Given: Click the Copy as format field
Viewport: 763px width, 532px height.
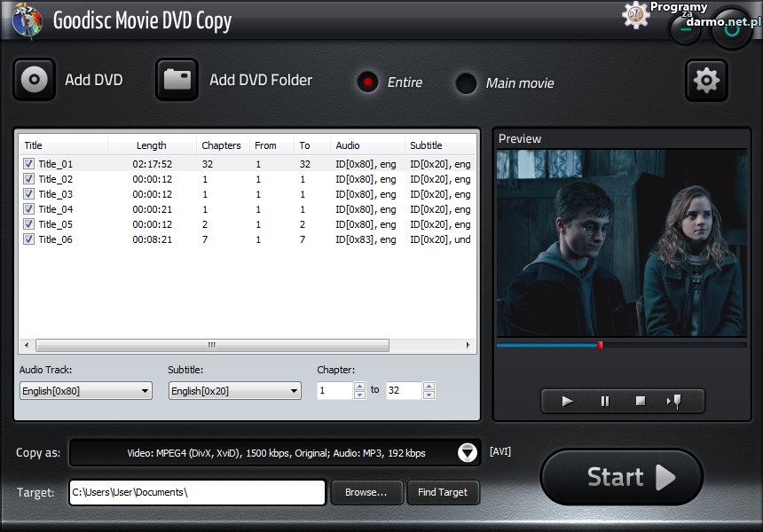Looking at the screenshot, I should click(275, 453).
